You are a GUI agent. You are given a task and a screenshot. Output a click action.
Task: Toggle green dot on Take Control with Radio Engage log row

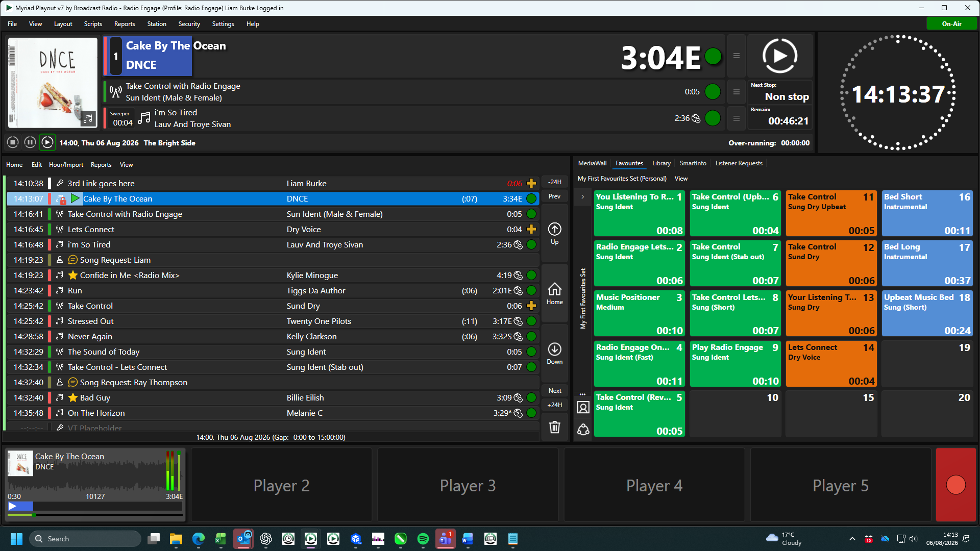tap(531, 214)
